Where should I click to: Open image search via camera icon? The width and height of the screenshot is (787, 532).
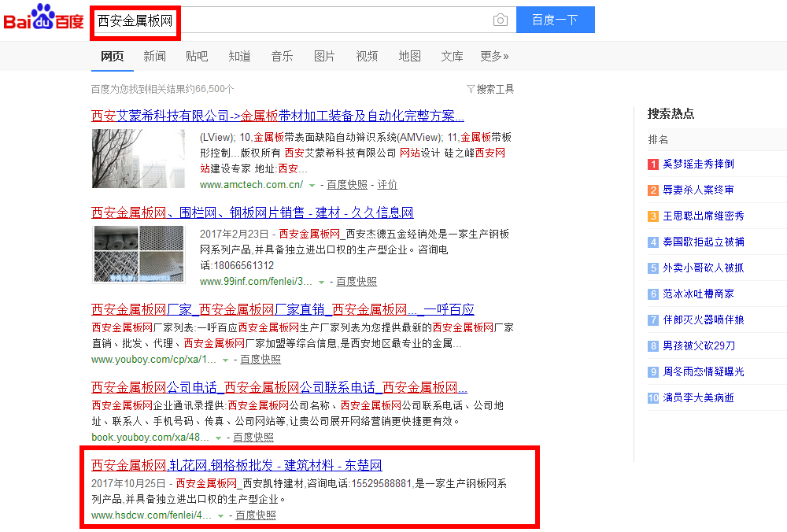point(500,20)
